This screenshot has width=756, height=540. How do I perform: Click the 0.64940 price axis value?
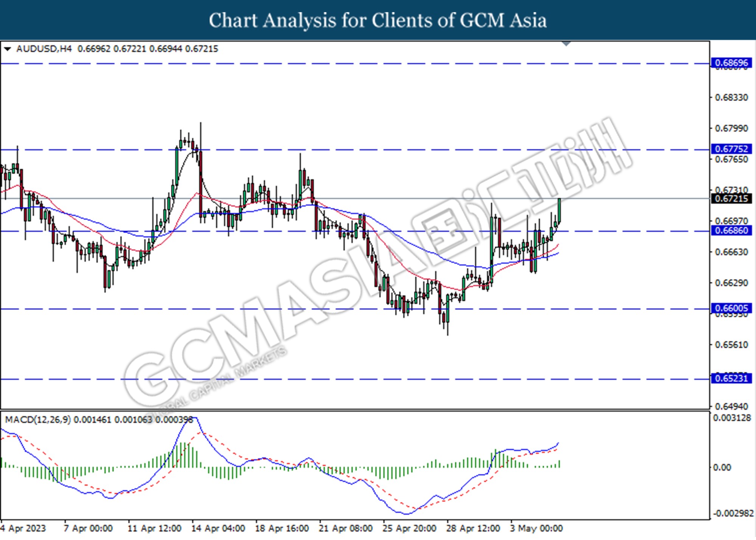[731, 407]
